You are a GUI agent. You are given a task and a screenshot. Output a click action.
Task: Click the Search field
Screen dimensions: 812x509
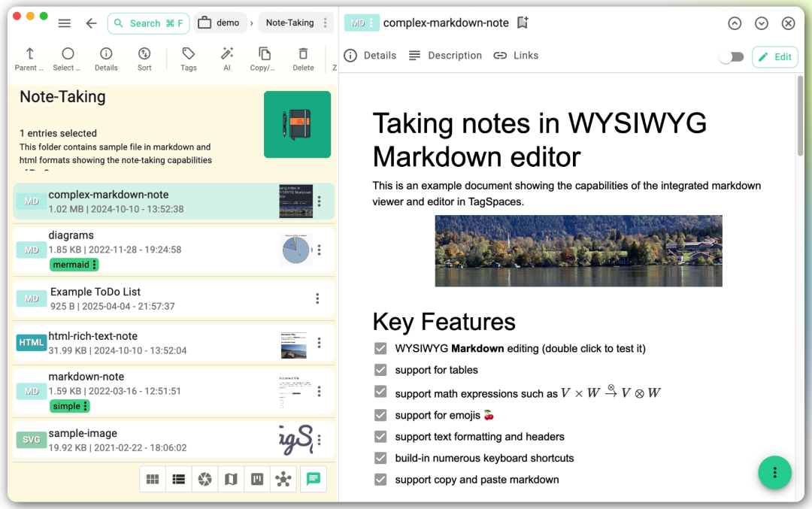(149, 23)
